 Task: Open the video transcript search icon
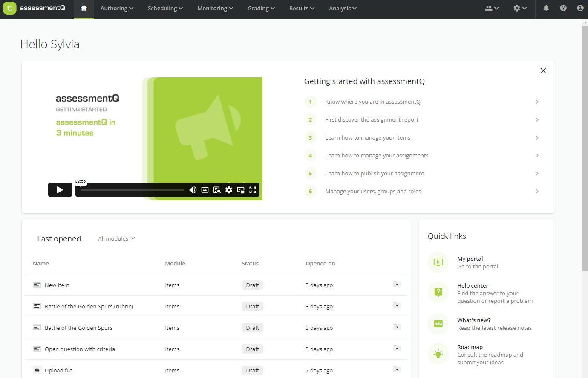217,190
